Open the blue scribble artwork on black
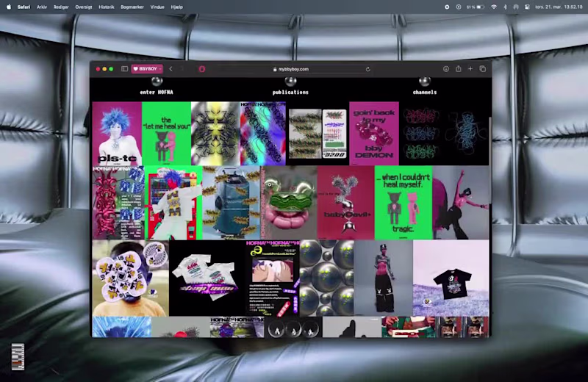Screen dimensions: 588x382 (466, 134)
